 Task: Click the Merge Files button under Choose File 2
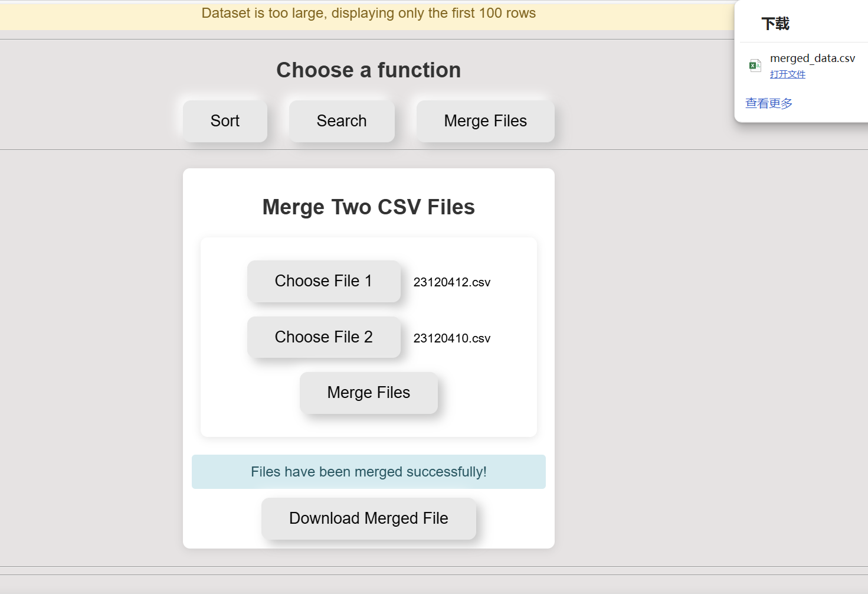coord(369,393)
